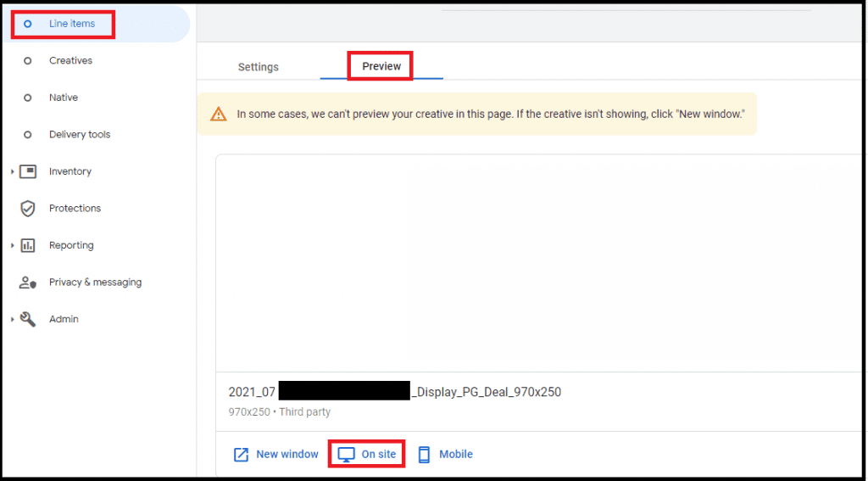Click the Reporting chart icon
Screen dimensions: 868x481
tap(28, 245)
